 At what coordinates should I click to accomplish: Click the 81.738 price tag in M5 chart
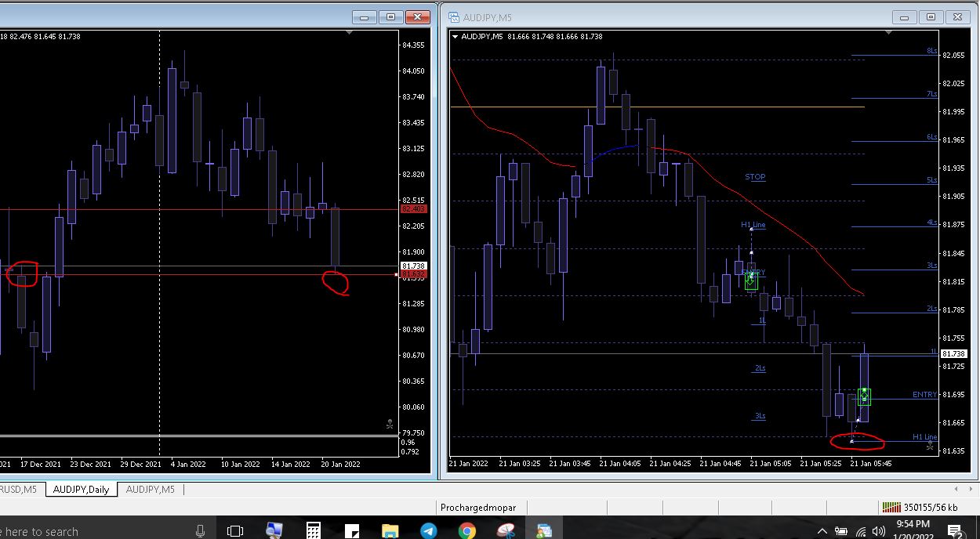[x=956, y=354]
